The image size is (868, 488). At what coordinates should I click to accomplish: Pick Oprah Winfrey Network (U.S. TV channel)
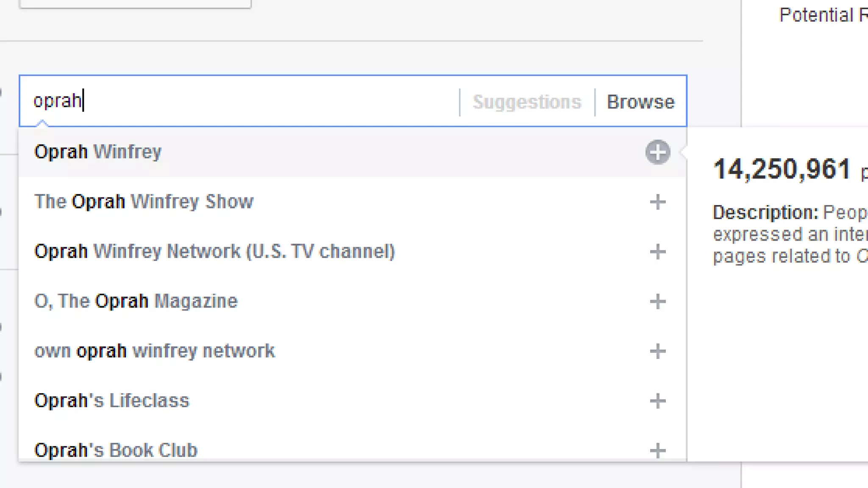point(214,252)
